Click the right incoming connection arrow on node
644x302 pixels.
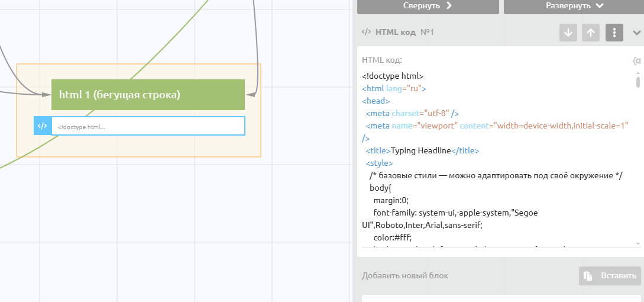pos(251,94)
